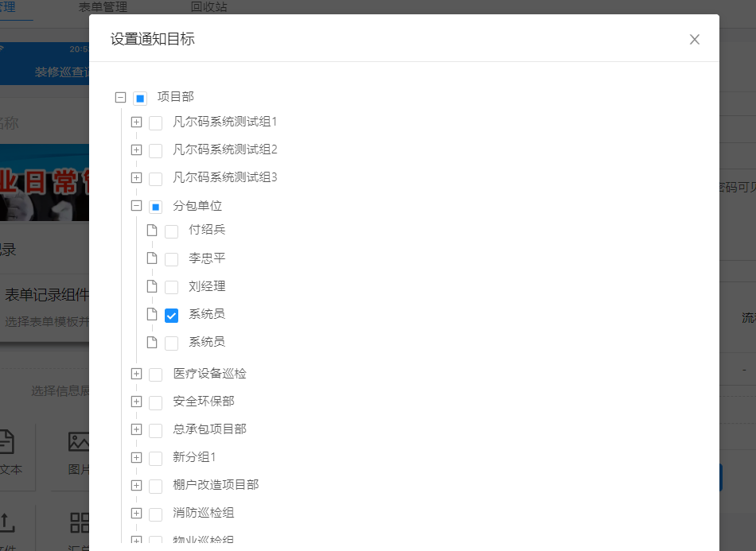Click the file icon beside 李忠平
Image resolution: width=756 pixels, height=551 pixels.
[x=152, y=258]
